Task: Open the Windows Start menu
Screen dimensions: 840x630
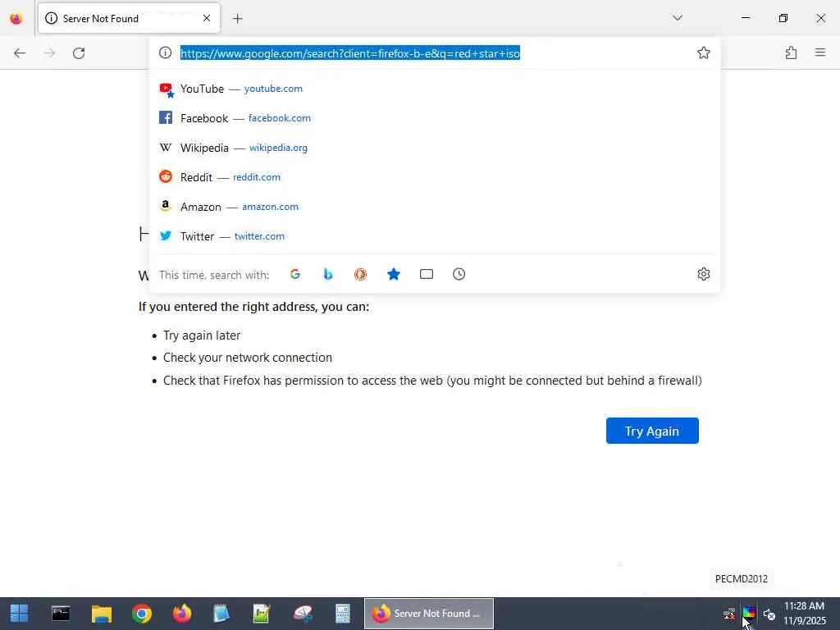Action: click(20, 614)
